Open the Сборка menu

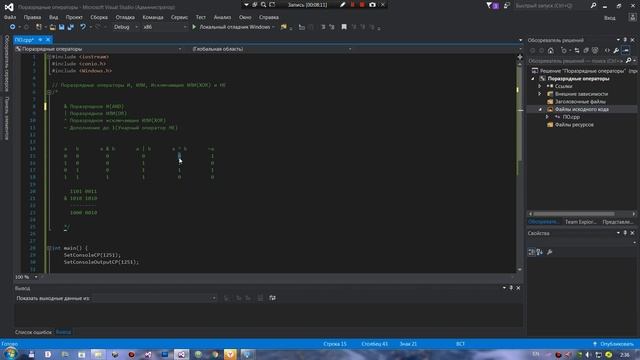click(99, 17)
